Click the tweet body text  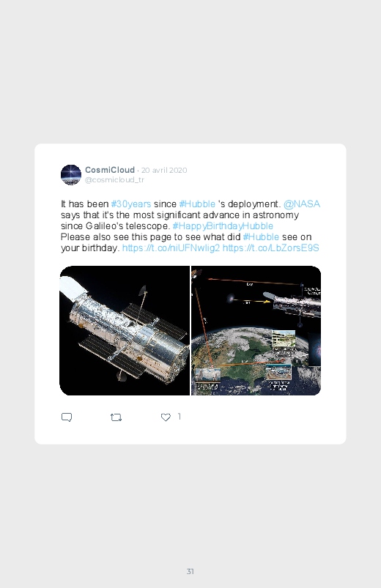click(x=190, y=226)
